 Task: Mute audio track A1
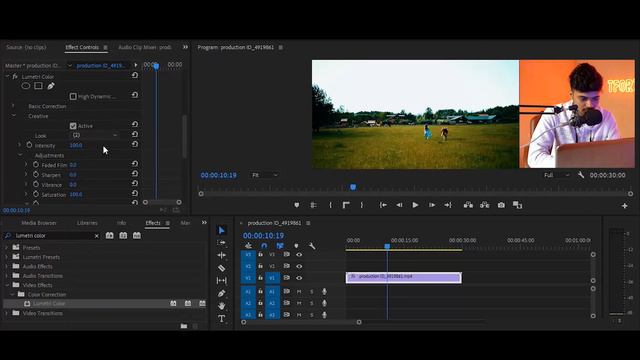(299, 291)
